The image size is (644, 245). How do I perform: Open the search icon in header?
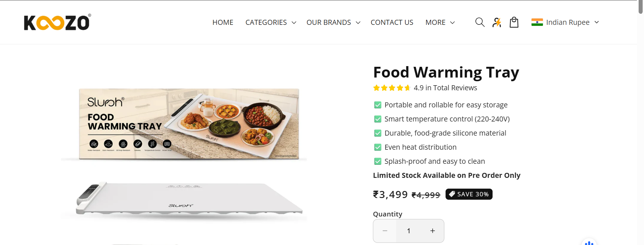click(480, 22)
